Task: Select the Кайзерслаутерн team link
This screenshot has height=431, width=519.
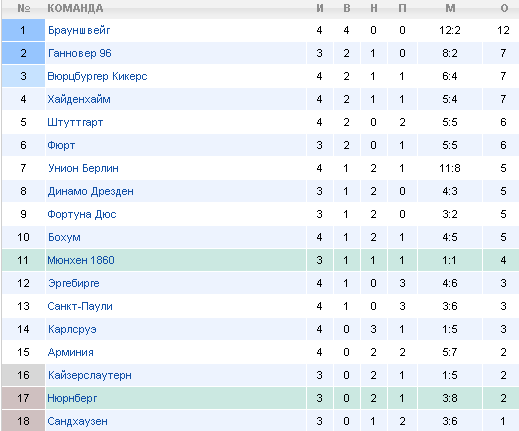Action: [x=90, y=375]
